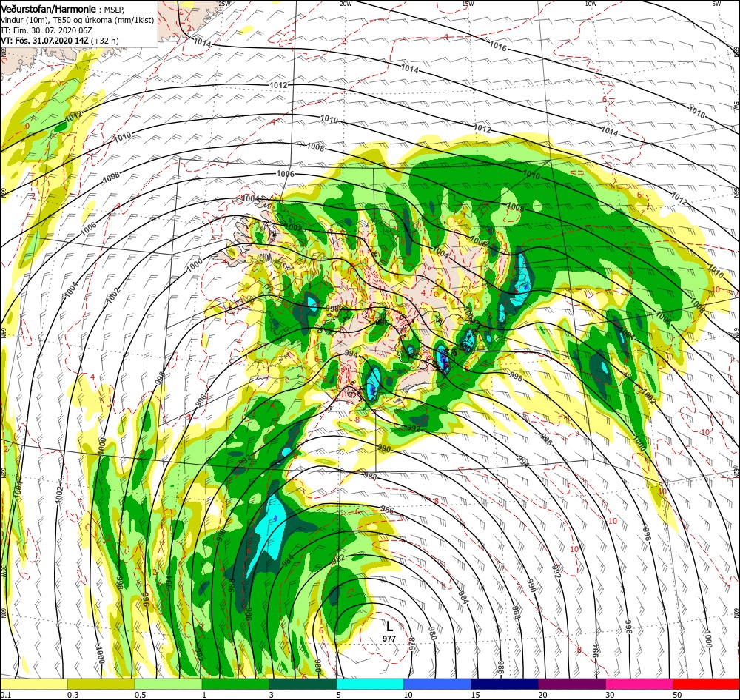
Task: Select the dark green 3 mm legend swatch
Action: pos(303,684)
